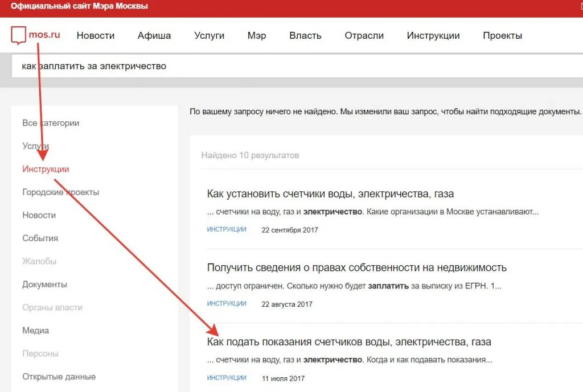Image resolution: width=583 pixels, height=392 pixels.
Task: Filter results by Инструкции in sidebar
Action: pos(46,169)
